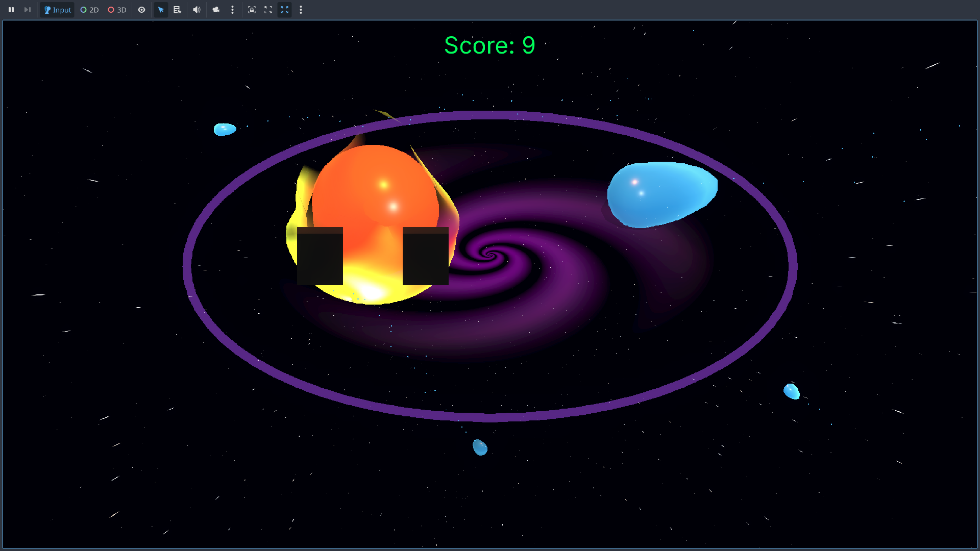Toggle selection visibility eye icon
The image size is (980, 551).
pos(142,10)
